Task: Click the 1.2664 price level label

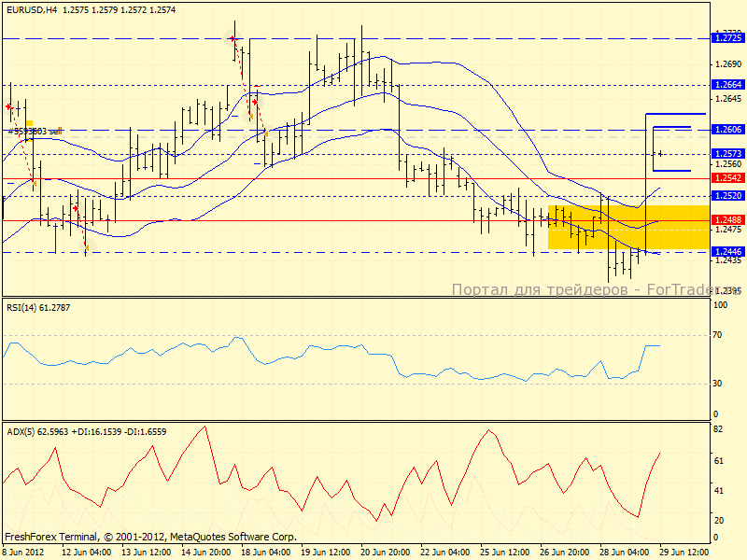Action: [727, 85]
